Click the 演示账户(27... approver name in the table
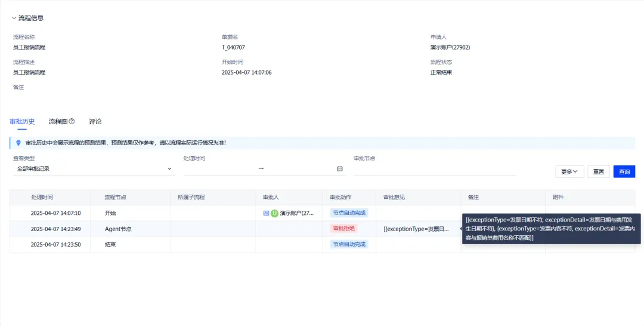 click(x=297, y=213)
